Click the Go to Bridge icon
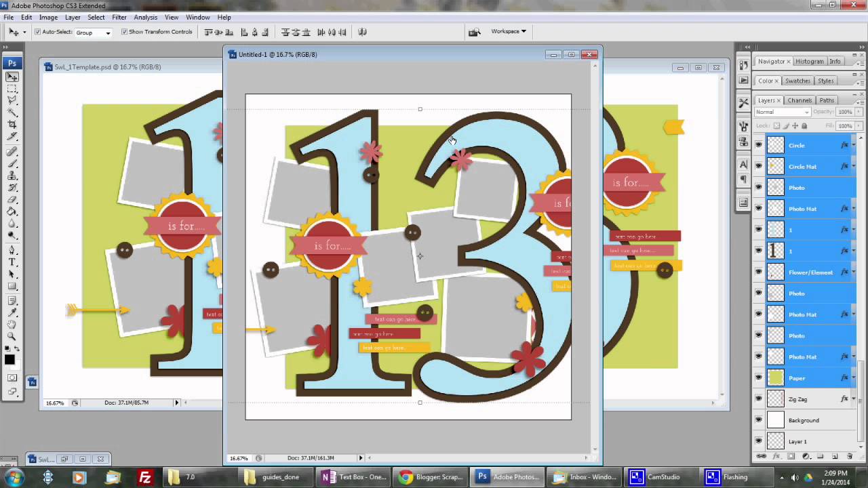 (474, 32)
